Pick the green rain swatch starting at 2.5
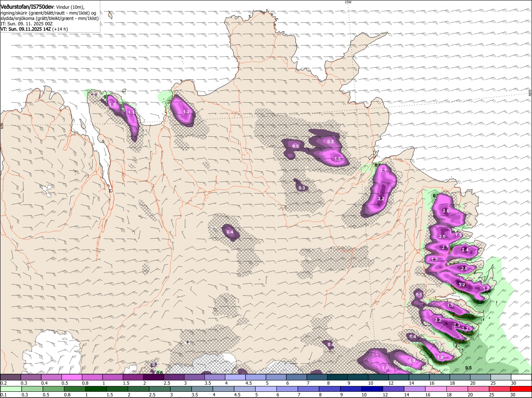Image resolution: width=532 pixels, height=398 pixels. [x=160, y=389]
